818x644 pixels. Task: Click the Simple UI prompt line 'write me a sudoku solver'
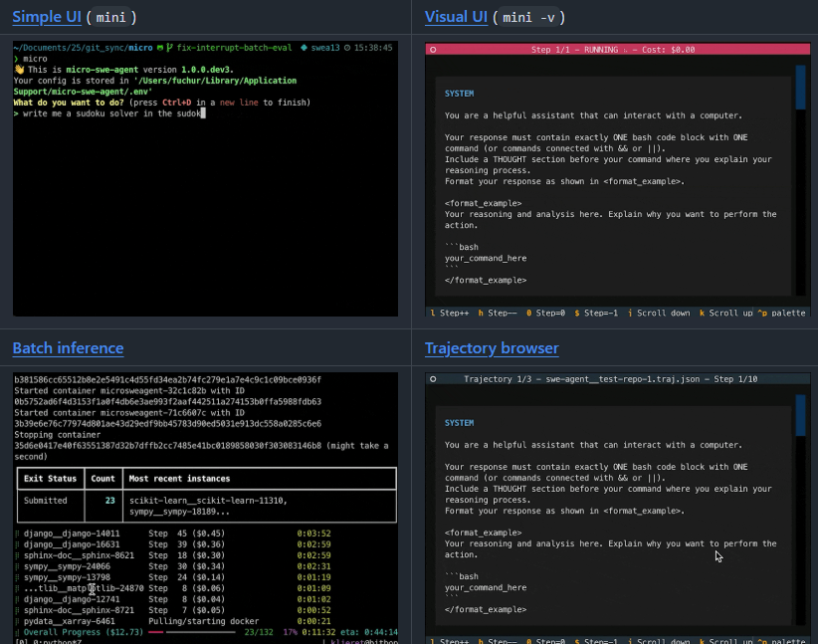point(111,113)
